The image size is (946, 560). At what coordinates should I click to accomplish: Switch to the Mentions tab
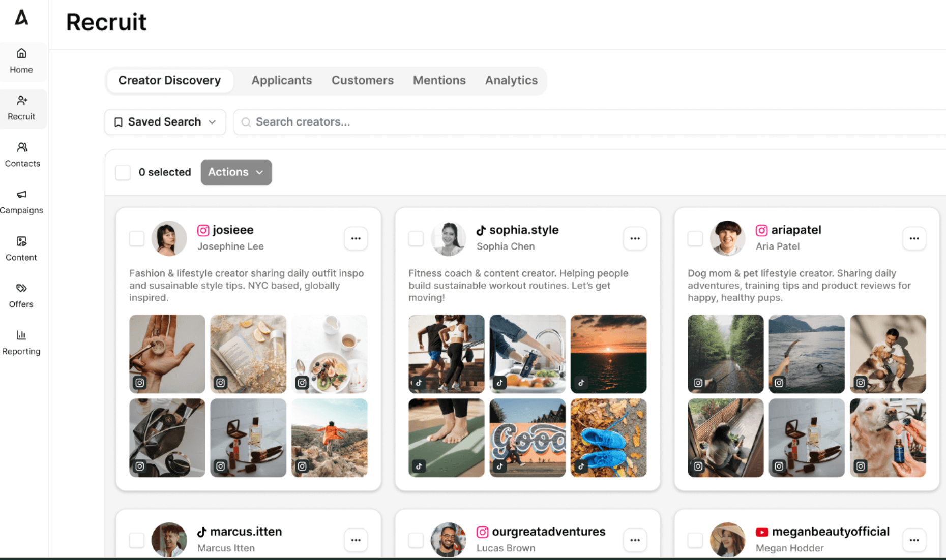(439, 80)
